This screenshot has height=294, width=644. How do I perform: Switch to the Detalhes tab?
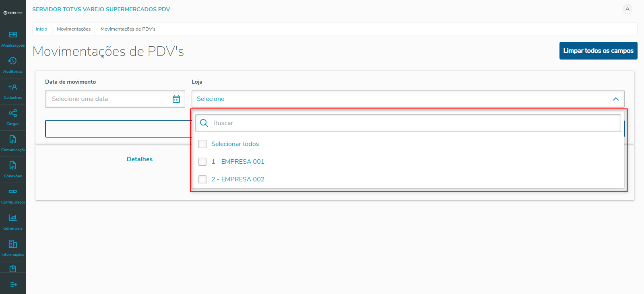[x=139, y=159]
